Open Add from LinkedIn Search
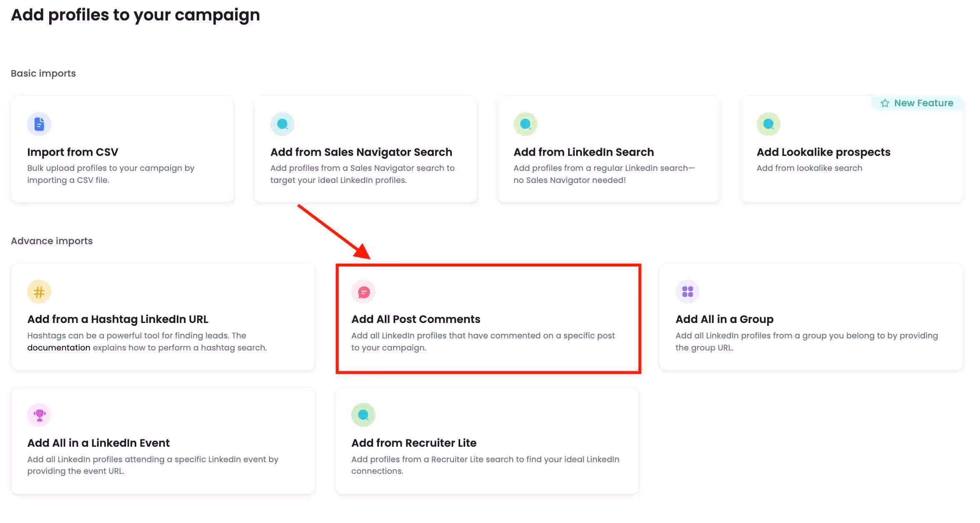The height and width of the screenshot is (523, 980). click(x=608, y=148)
